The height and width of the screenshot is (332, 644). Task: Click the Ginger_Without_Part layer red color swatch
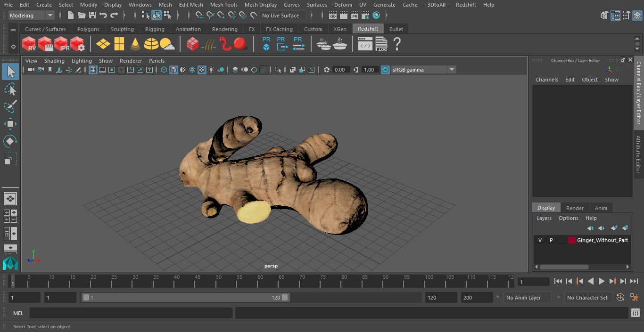point(572,240)
